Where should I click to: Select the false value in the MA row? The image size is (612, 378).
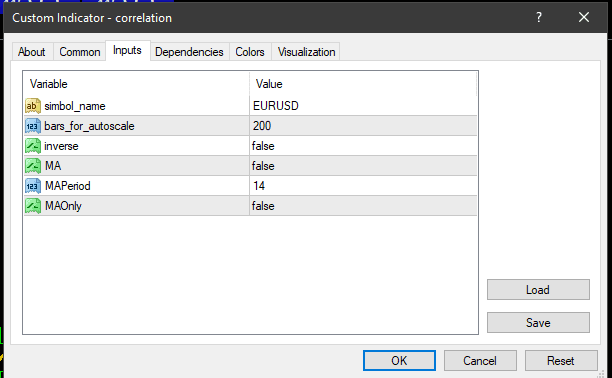363,166
